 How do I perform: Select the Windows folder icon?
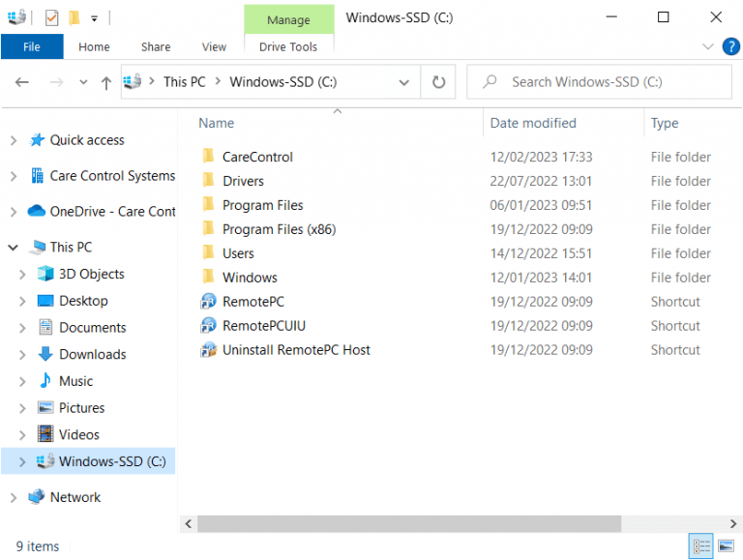[x=208, y=277]
